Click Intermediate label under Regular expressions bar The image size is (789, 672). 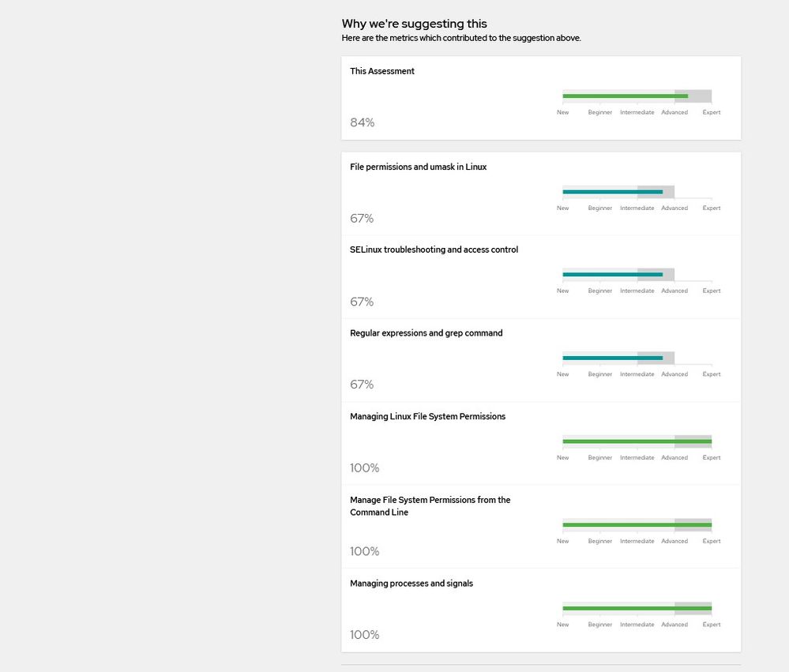[637, 374]
